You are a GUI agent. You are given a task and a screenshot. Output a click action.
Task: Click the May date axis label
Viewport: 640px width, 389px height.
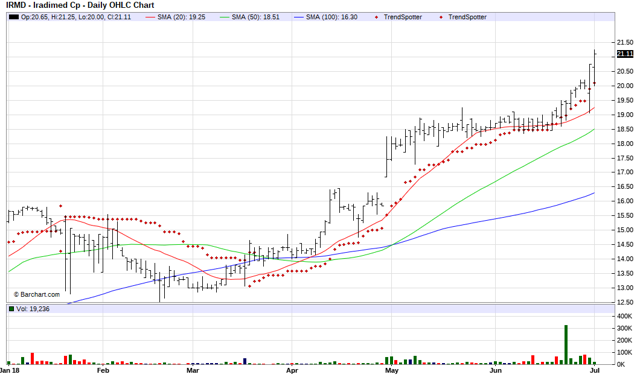pos(391,371)
